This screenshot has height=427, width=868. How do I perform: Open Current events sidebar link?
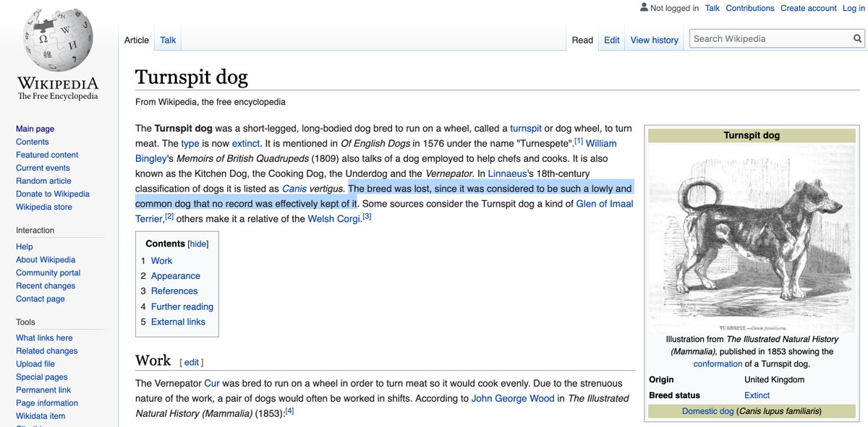(x=43, y=168)
